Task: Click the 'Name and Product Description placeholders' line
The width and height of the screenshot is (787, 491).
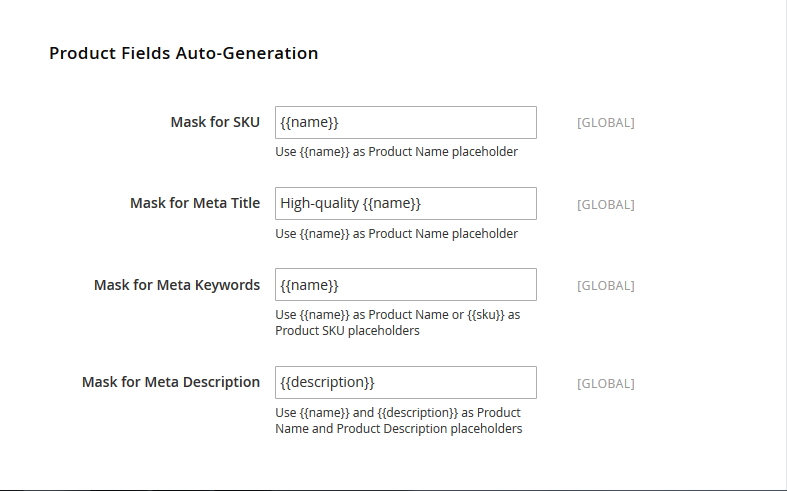Action: [x=399, y=429]
